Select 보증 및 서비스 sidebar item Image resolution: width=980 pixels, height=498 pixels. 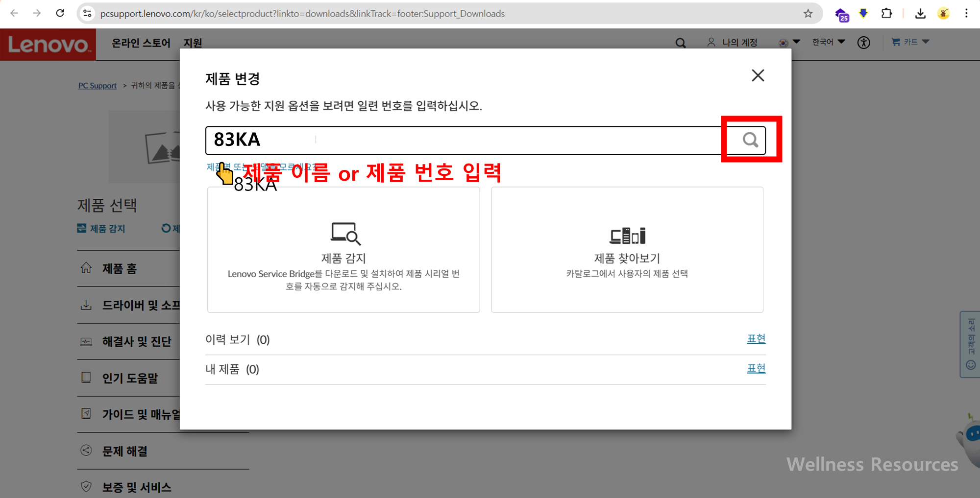click(137, 487)
